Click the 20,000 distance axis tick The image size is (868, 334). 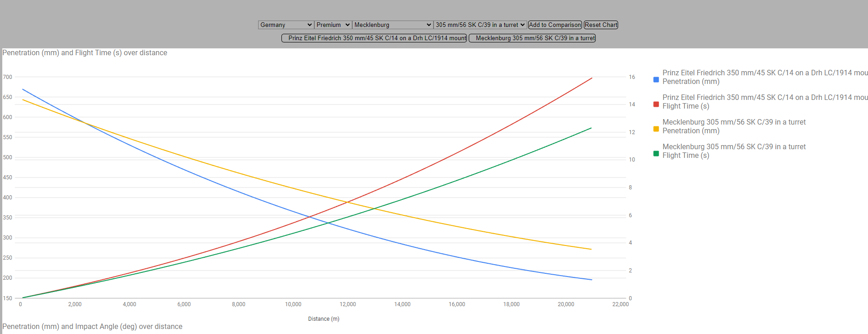[x=566, y=304]
